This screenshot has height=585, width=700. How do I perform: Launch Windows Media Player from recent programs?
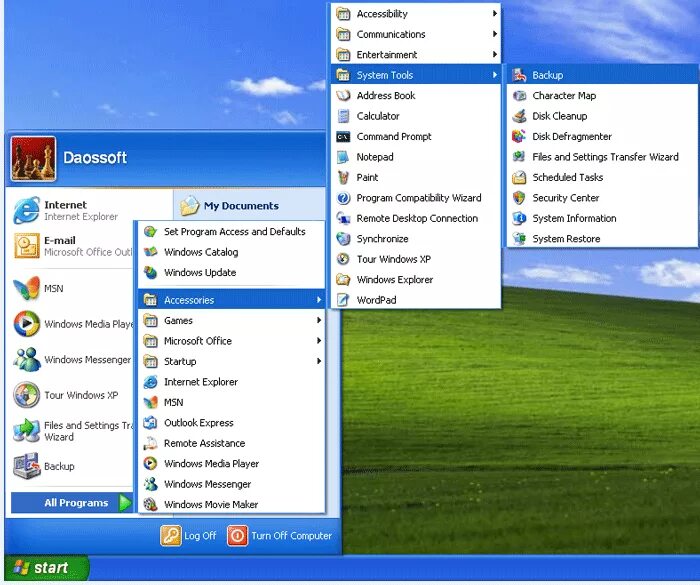click(72, 324)
